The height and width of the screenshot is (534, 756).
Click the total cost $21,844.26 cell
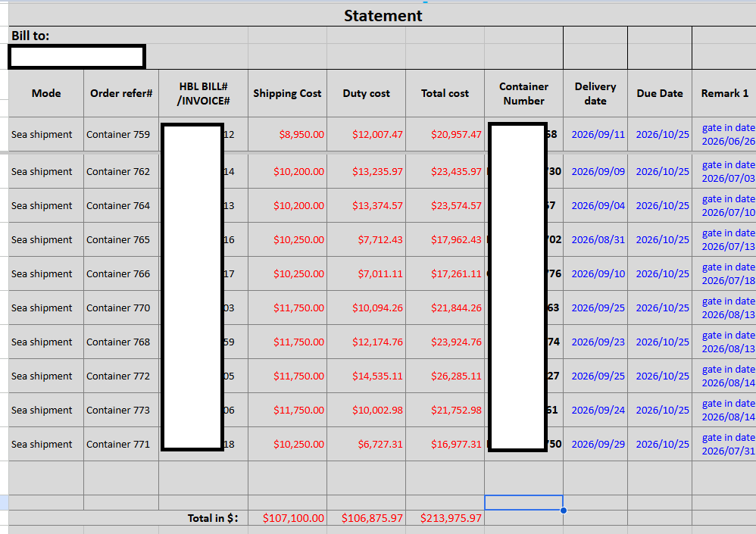tap(445, 308)
